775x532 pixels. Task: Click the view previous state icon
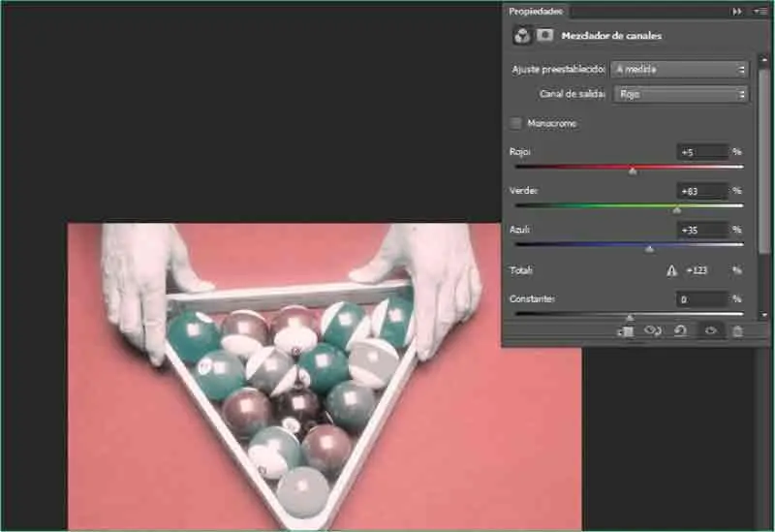[x=653, y=331]
